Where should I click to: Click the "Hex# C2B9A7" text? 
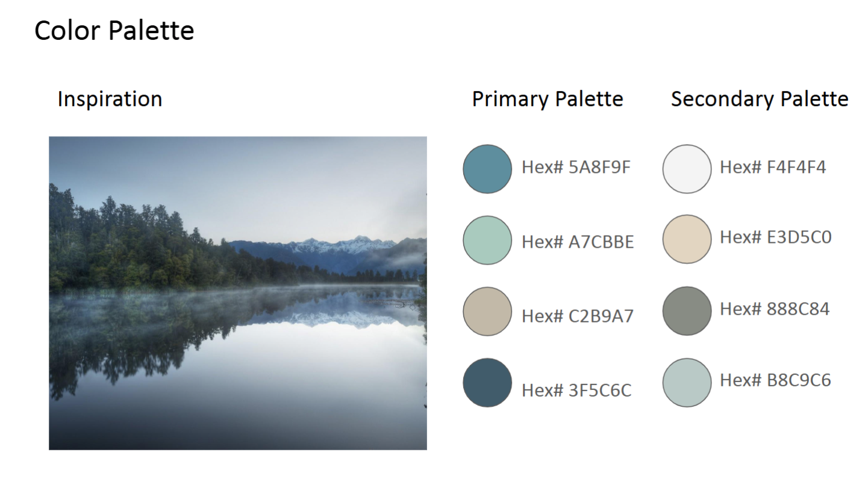tap(577, 316)
